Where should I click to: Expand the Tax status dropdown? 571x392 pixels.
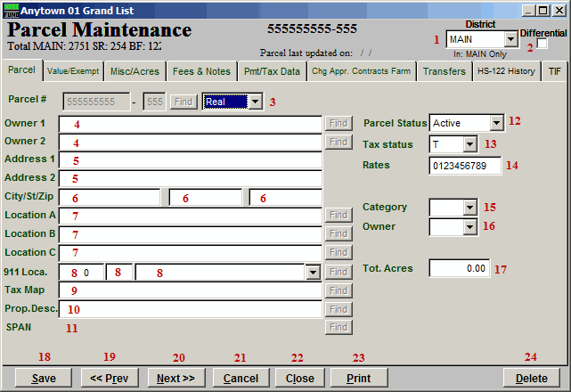coord(469,144)
